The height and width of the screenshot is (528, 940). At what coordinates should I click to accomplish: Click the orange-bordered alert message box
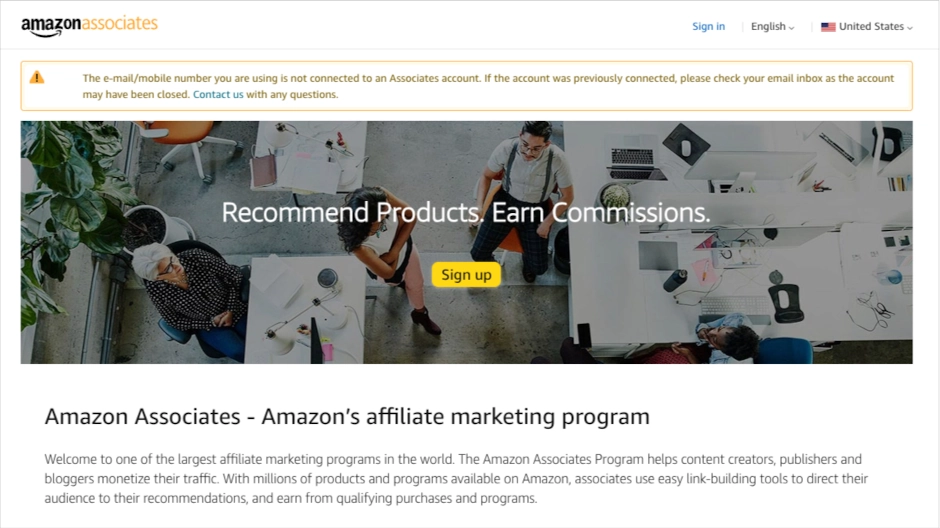(x=466, y=86)
